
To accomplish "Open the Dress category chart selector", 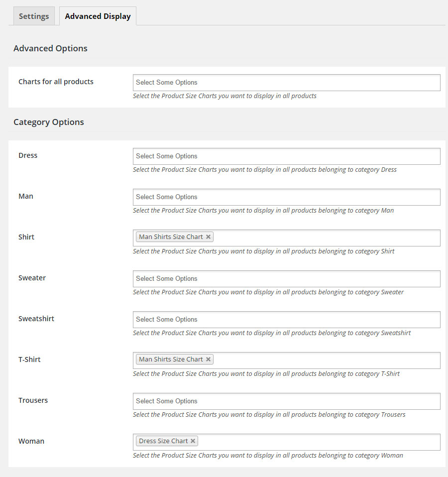I will point(286,156).
